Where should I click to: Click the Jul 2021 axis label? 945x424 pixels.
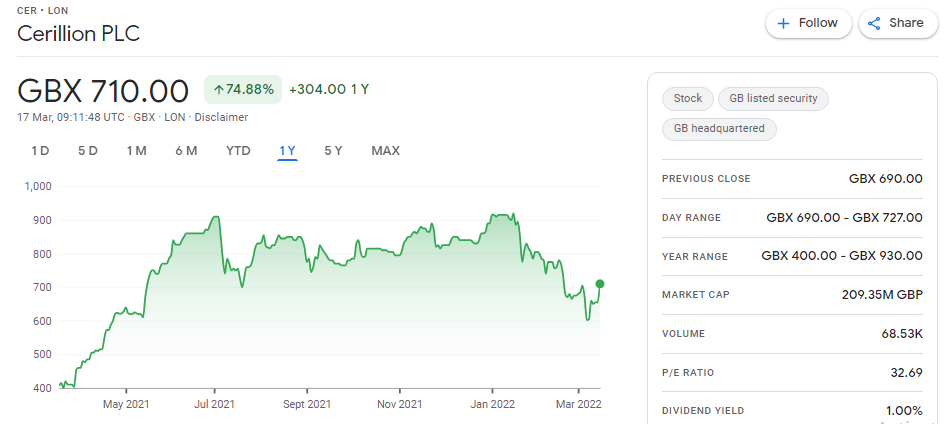click(214, 404)
